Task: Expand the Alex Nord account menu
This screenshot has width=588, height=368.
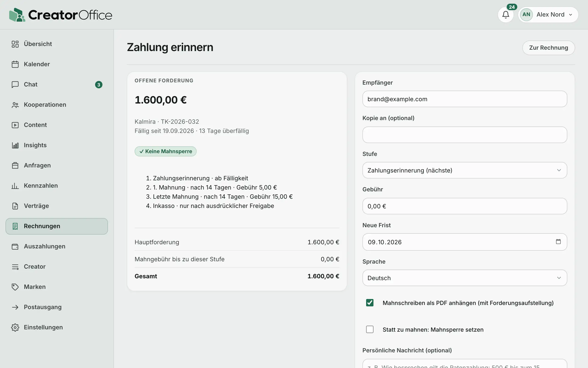Action: coord(548,14)
